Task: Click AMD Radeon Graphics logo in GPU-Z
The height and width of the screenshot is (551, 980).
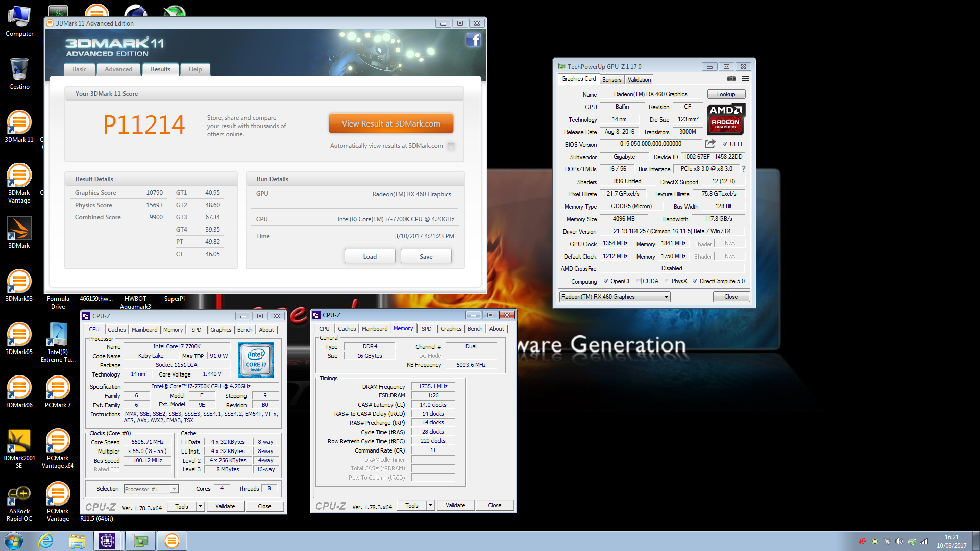Action: point(726,119)
